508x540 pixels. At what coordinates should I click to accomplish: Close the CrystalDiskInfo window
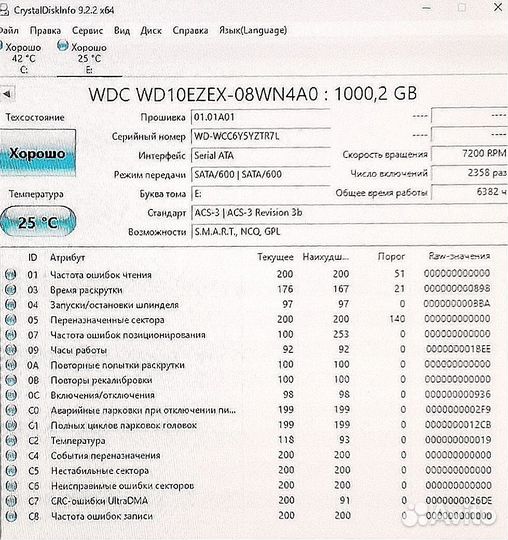498,7
